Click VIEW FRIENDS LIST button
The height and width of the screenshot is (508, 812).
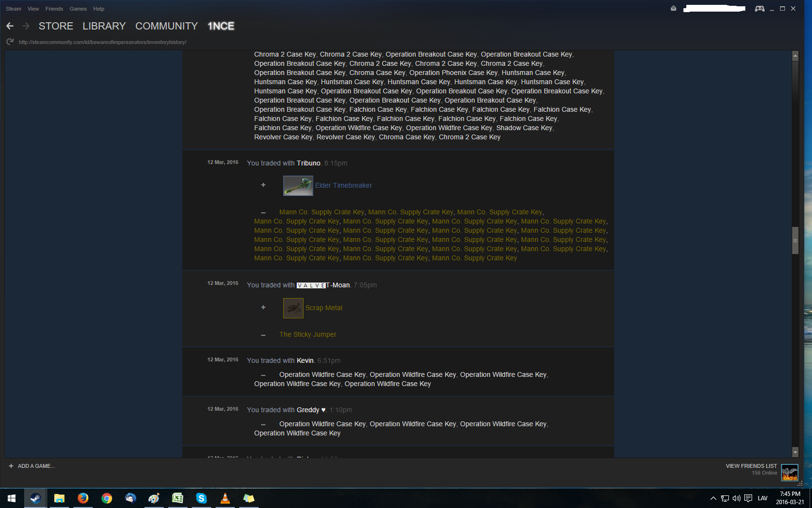pos(751,466)
